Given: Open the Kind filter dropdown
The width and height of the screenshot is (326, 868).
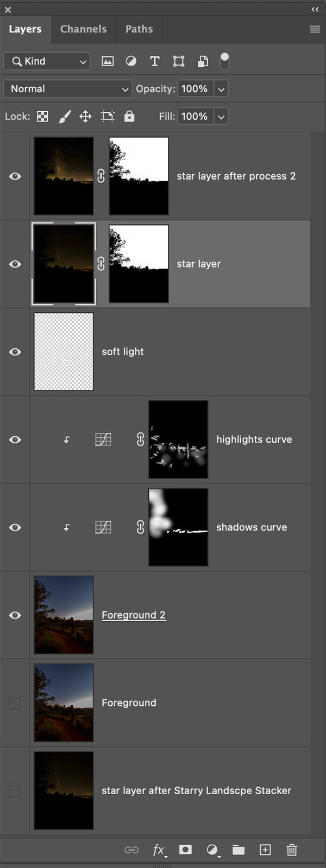Looking at the screenshot, I should (47, 61).
